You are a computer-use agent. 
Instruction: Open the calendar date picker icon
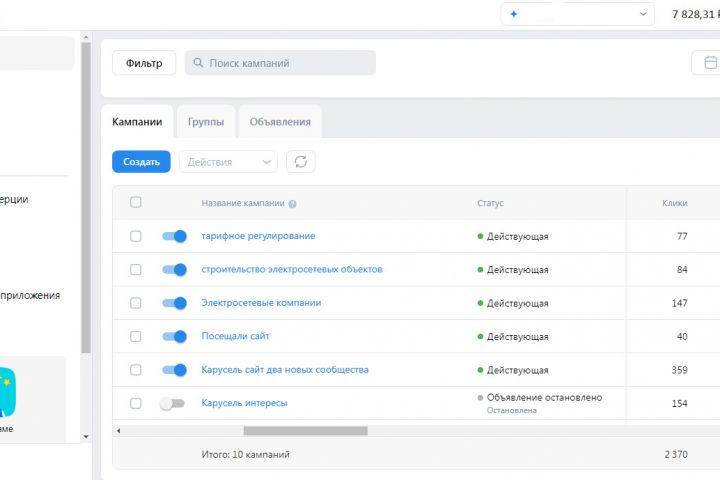point(709,63)
